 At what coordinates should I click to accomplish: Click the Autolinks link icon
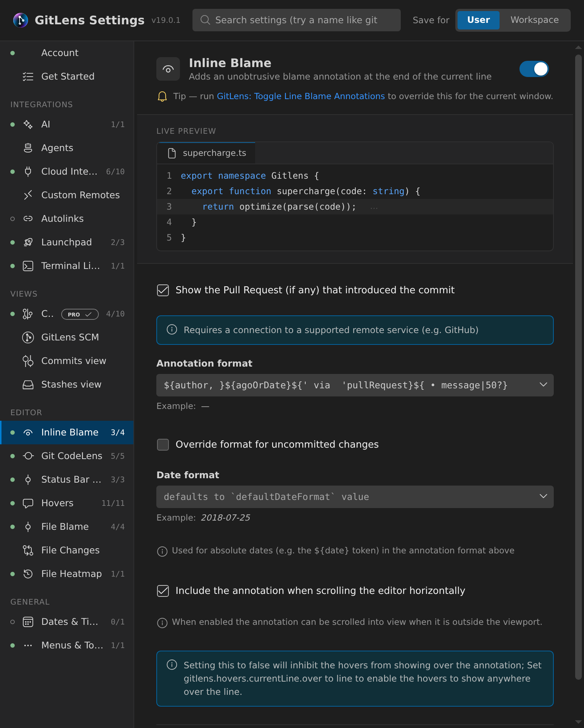[x=28, y=219]
